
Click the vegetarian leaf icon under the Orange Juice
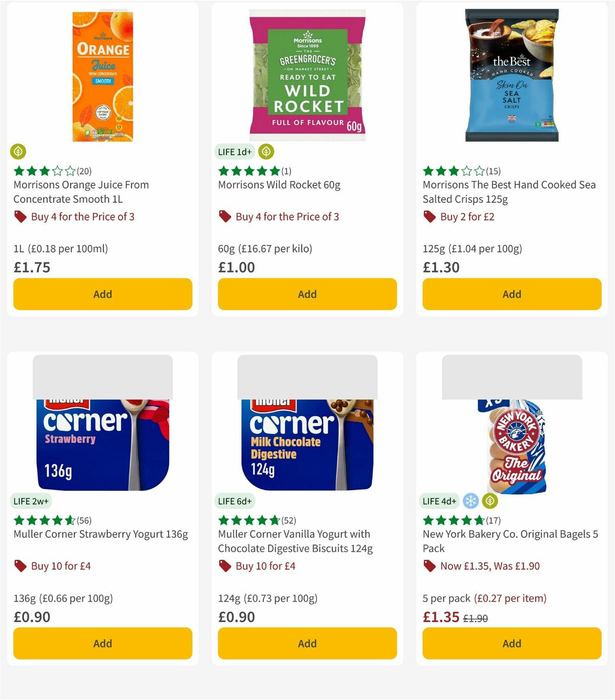click(x=18, y=152)
